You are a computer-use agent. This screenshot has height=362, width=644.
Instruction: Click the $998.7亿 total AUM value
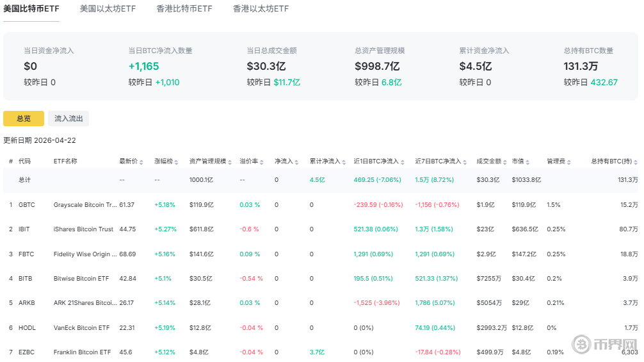(377, 66)
